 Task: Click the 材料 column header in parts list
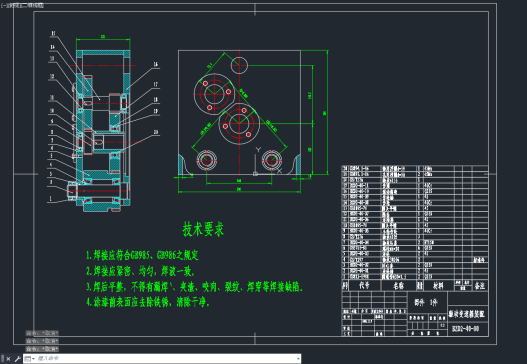(438, 285)
